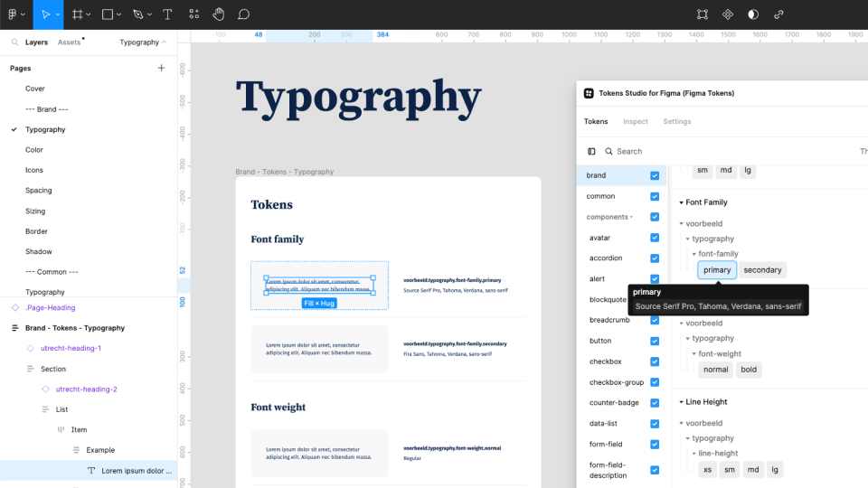Screen dimensions: 868x488
Task: Select the Pen tool
Action: (138, 14)
